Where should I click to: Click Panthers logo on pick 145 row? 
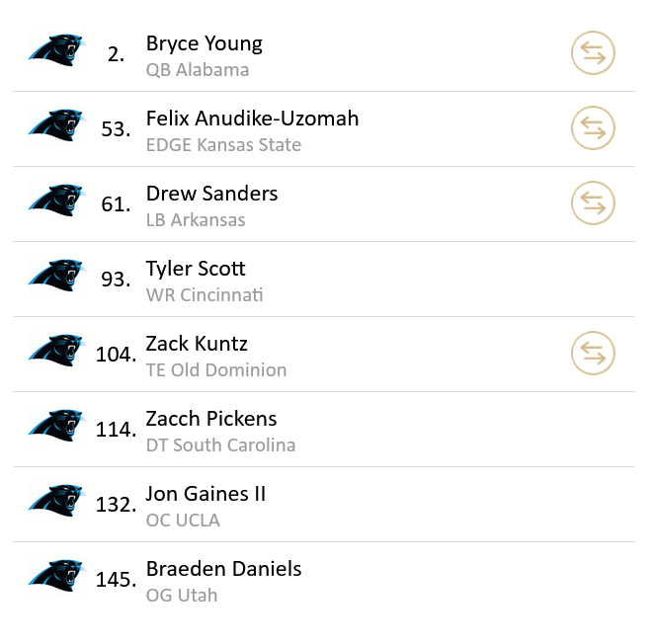point(56,579)
